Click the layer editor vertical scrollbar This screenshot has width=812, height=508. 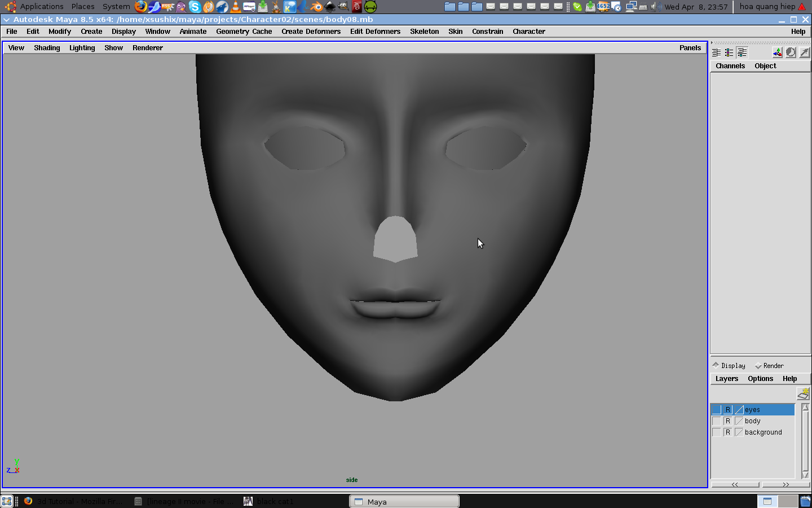click(805, 441)
